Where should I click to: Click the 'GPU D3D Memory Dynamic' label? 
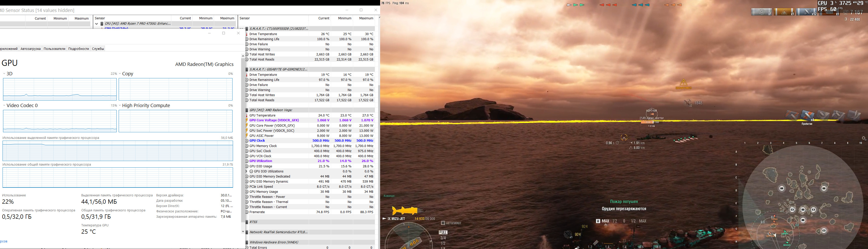[x=269, y=182]
